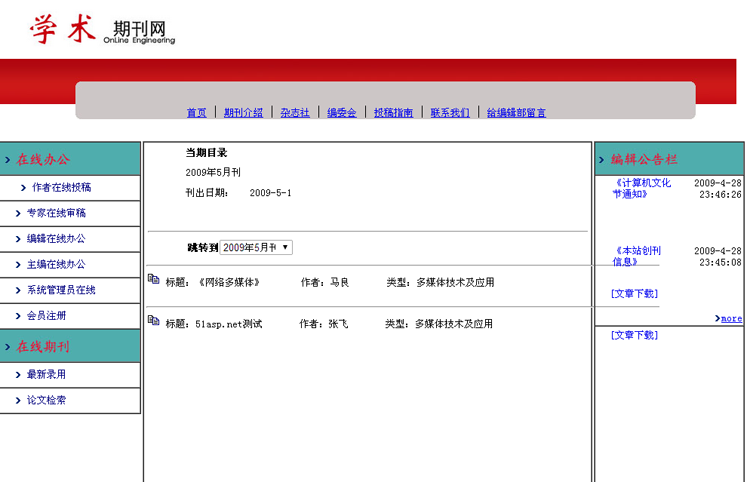Open 投稿指南 navigation link
The image size is (750, 482).
[394, 113]
